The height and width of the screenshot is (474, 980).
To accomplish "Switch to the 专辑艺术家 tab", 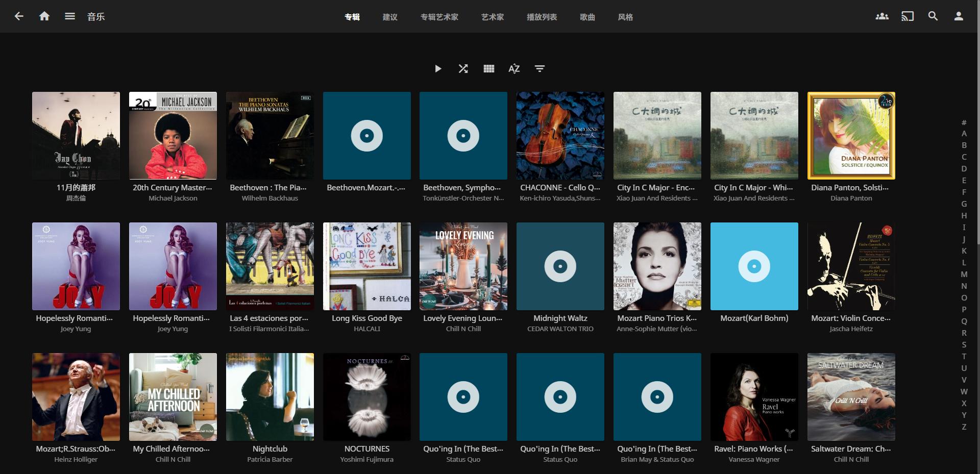I will coord(439,17).
